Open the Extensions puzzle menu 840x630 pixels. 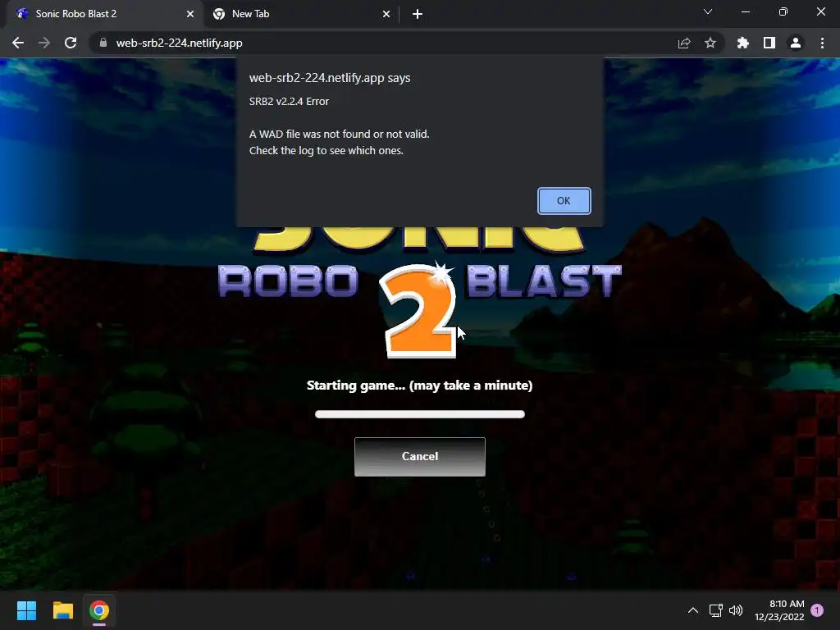point(742,43)
